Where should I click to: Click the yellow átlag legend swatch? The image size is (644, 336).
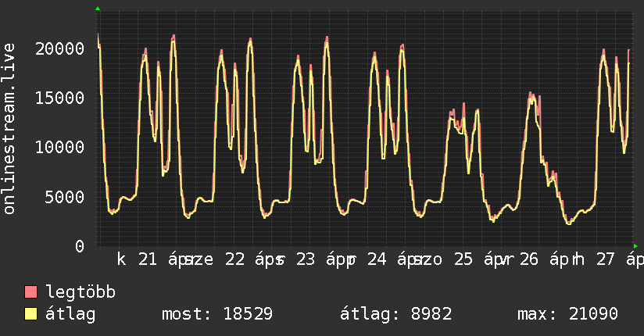coord(30,314)
